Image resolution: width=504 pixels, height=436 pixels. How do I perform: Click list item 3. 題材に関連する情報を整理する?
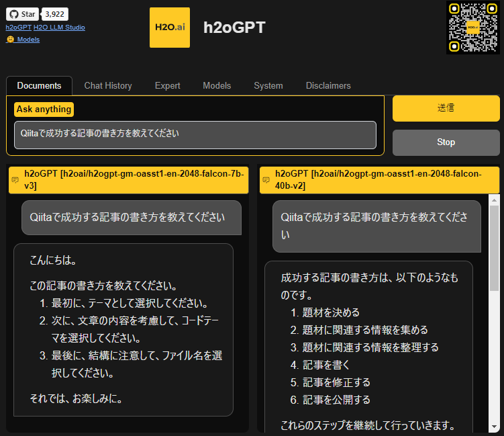[x=364, y=347]
